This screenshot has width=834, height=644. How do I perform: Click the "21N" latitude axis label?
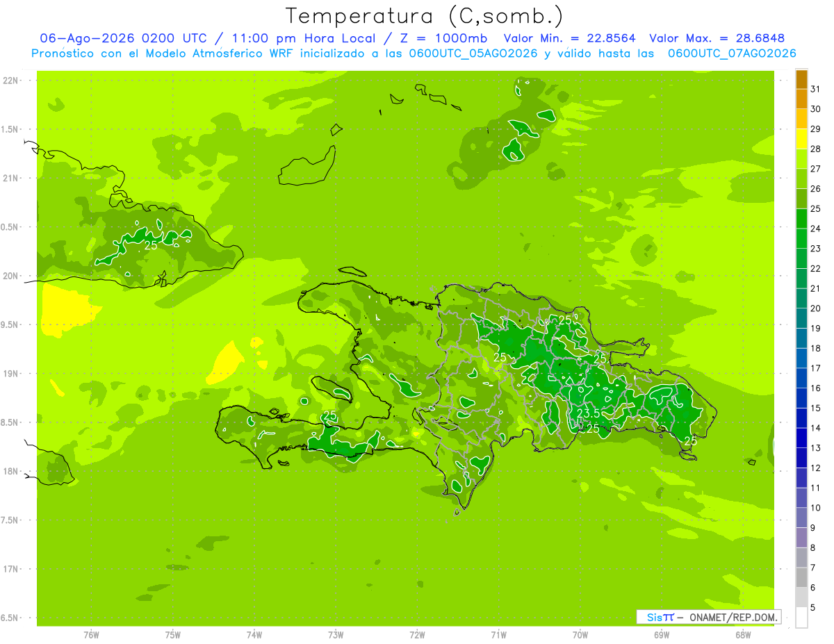click(x=10, y=178)
